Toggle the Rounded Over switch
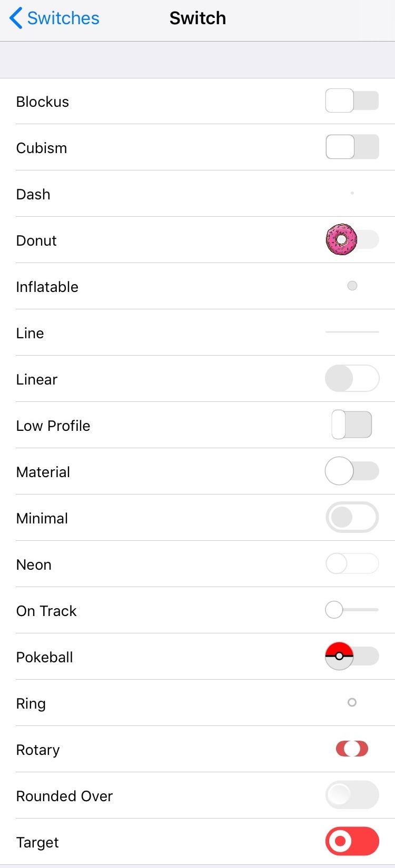This screenshot has height=868, width=395. (x=352, y=795)
